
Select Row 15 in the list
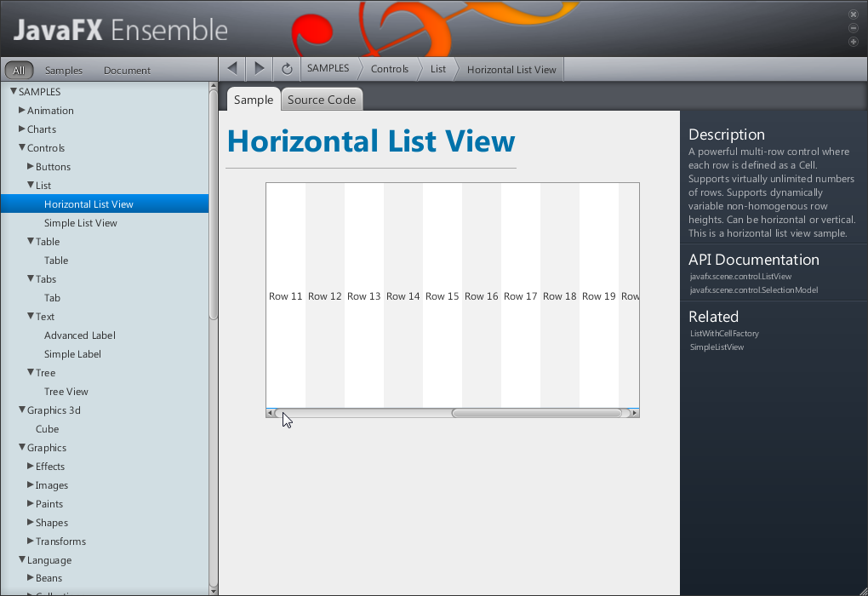coord(443,296)
